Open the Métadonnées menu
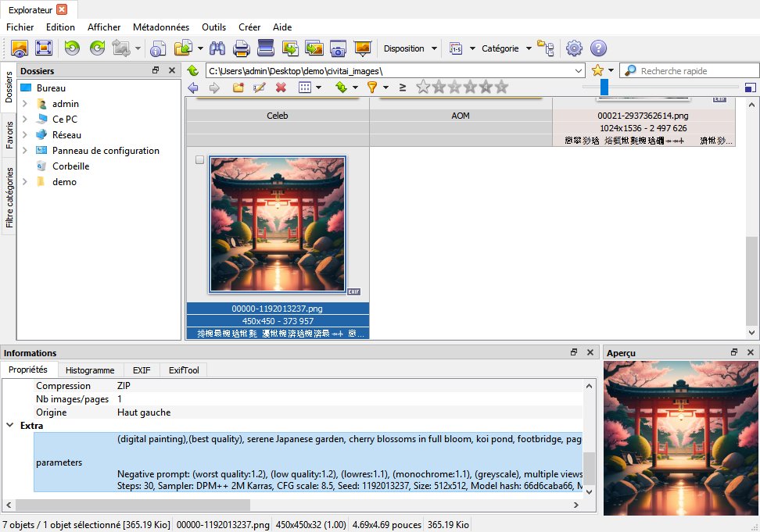This screenshot has width=760, height=532. (x=161, y=27)
